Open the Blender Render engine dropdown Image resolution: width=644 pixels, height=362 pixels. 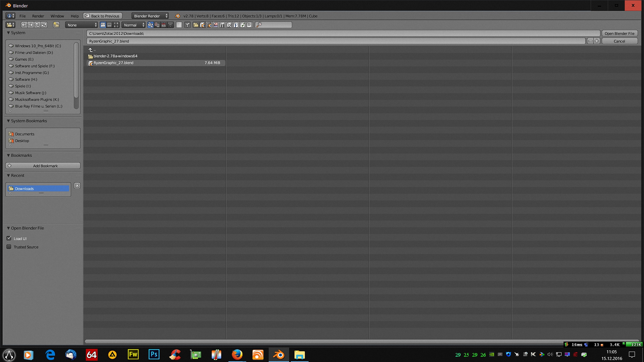point(150,16)
